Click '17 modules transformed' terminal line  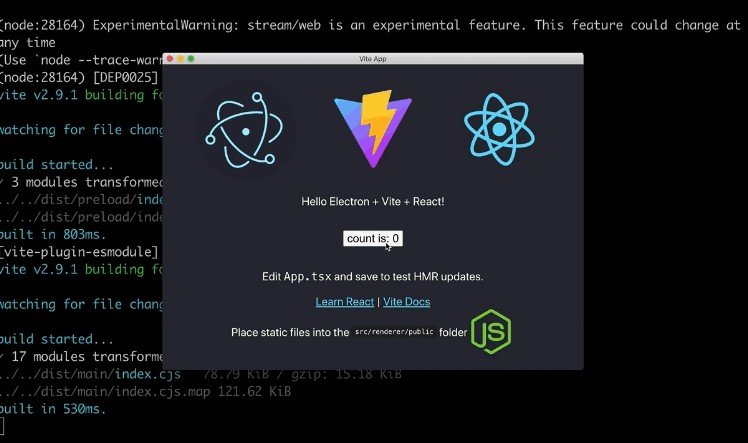pyautogui.click(x=81, y=357)
